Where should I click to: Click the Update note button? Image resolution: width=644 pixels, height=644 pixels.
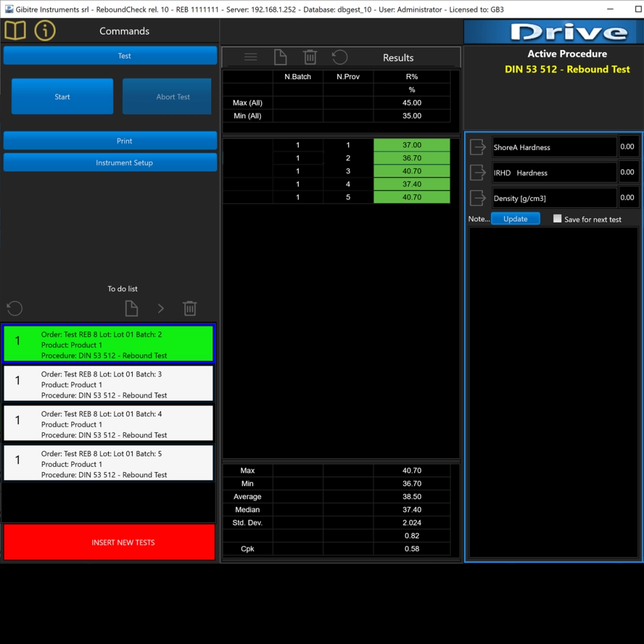tap(515, 219)
